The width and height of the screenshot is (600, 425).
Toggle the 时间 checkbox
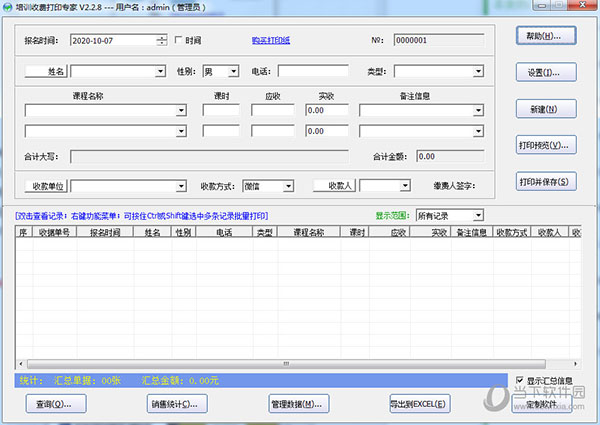pos(178,40)
